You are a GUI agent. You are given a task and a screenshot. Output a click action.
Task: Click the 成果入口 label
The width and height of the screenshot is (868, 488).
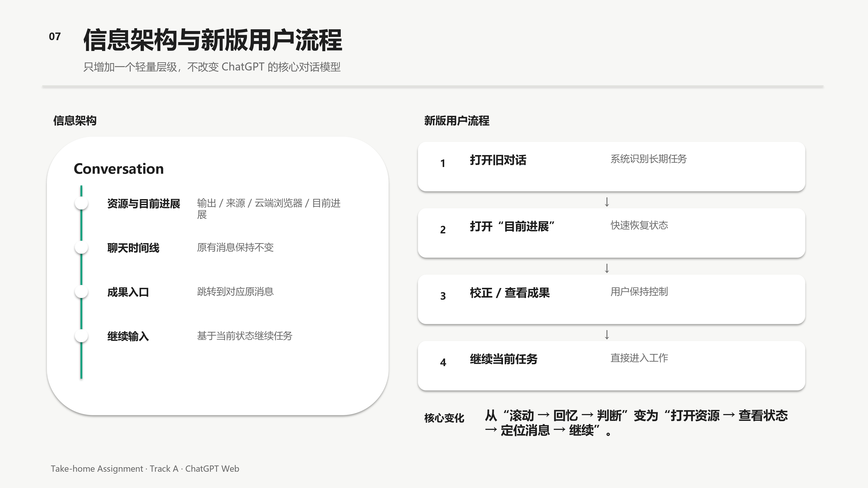pyautogui.click(x=128, y=292)
